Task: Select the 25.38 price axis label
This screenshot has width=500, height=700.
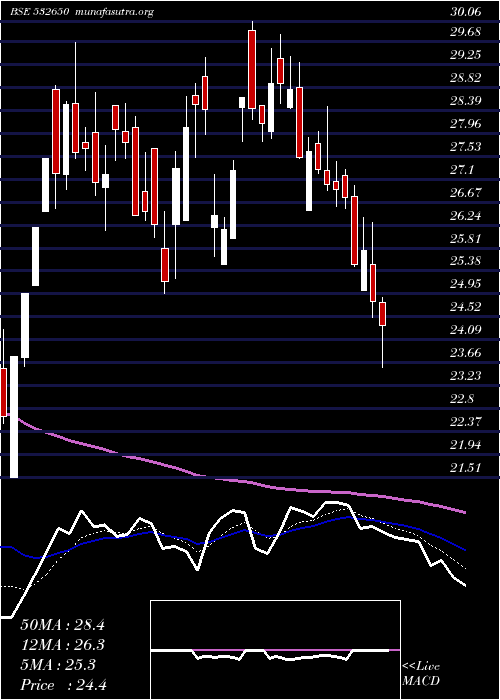Action: click(465, 261)
